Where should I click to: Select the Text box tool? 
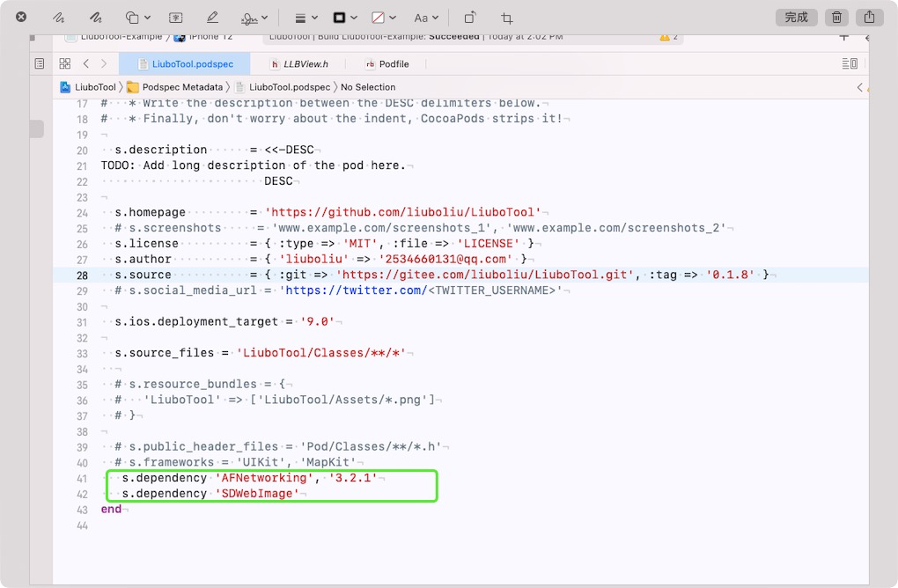tap(176, 18)
